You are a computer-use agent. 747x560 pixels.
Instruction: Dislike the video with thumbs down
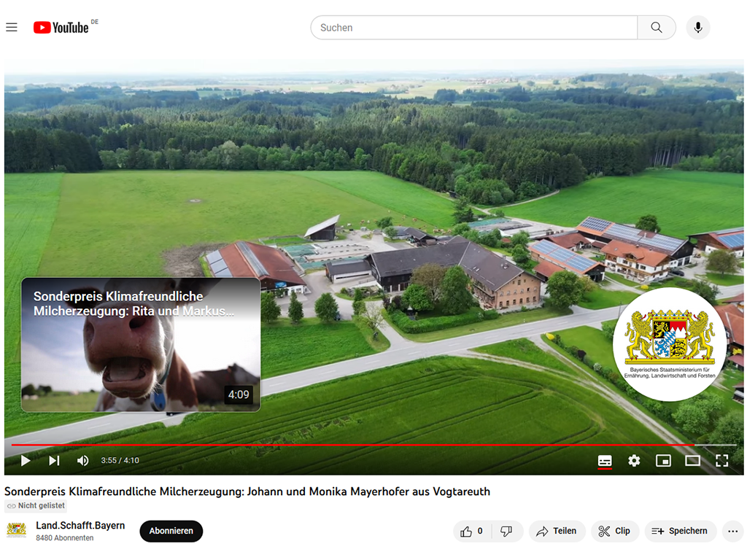[x=506, y=531]
